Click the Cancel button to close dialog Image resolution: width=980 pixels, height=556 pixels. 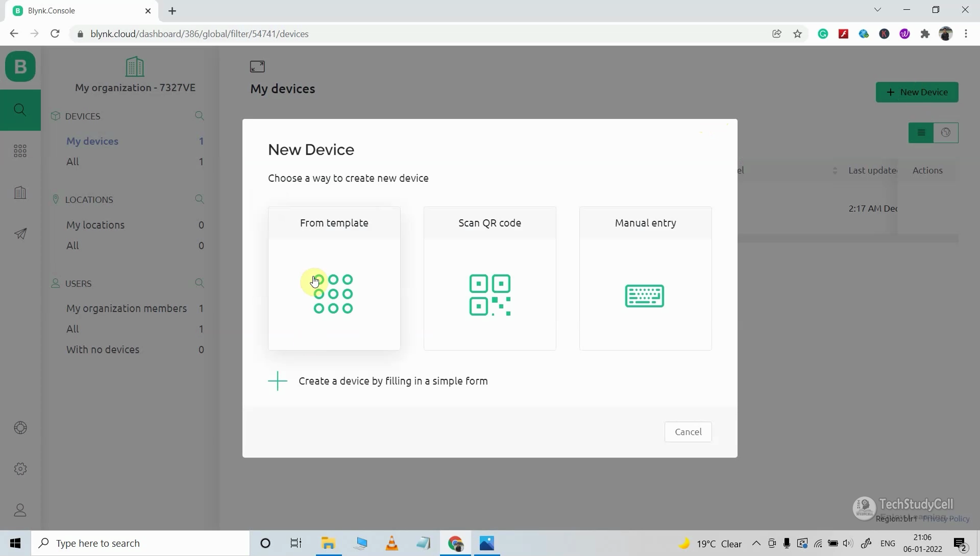[x=688, y=432]
